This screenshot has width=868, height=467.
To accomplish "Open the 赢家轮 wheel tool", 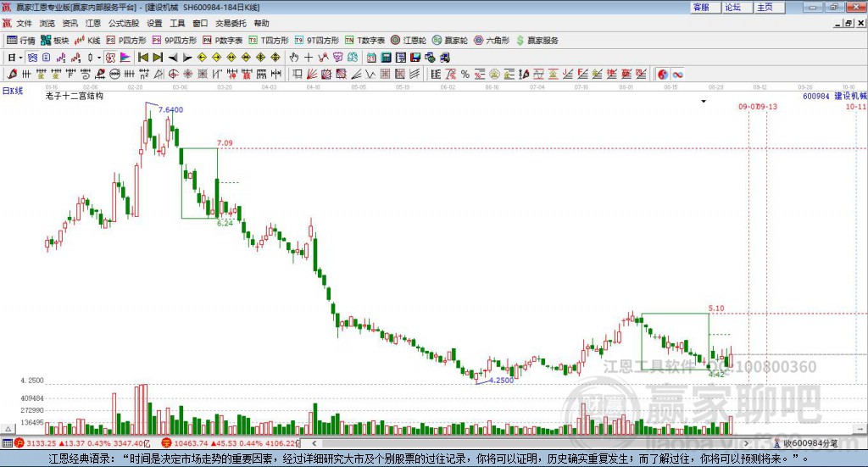I will (x=450, y=41).
